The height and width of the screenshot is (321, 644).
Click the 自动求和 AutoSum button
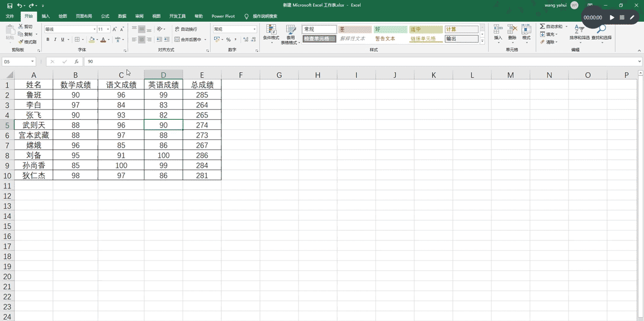click(x=551, y=26)
